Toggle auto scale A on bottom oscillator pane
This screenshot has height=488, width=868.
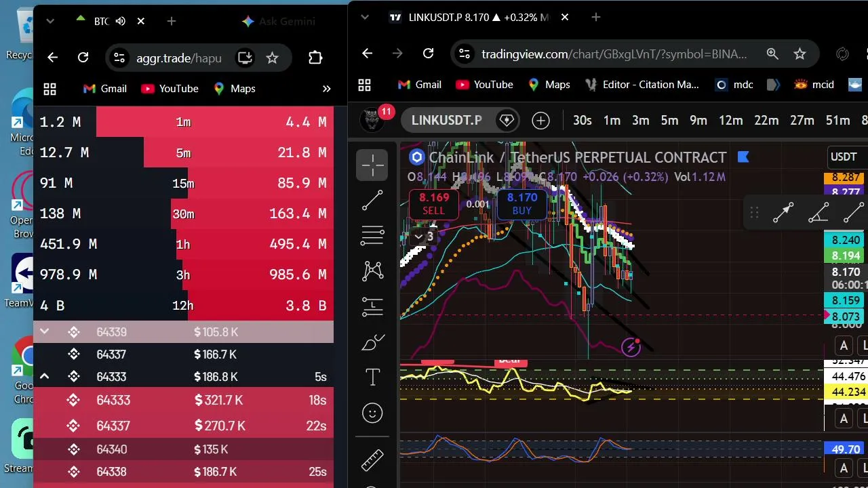(844, 468)
